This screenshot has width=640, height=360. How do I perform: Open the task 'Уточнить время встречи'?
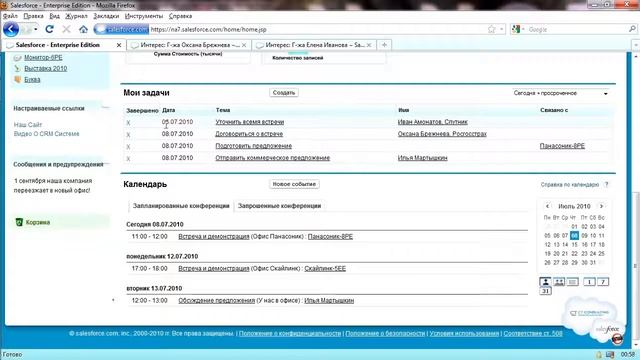[249, 122]
